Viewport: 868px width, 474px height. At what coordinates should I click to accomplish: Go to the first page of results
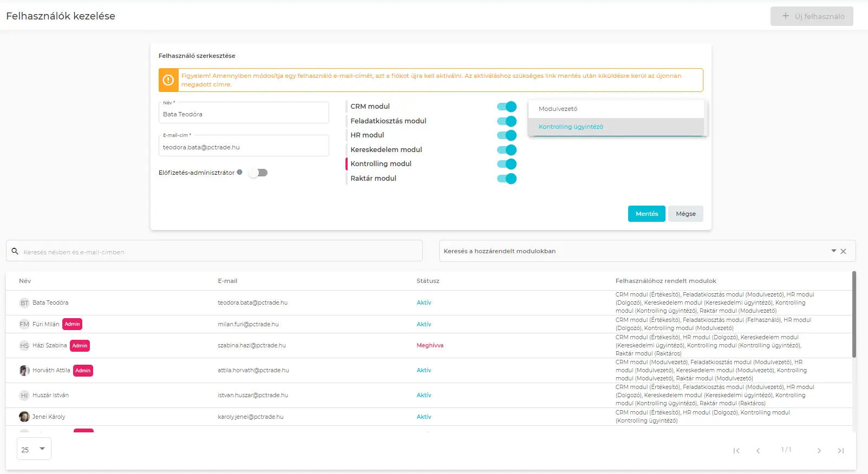click(736, 451)
